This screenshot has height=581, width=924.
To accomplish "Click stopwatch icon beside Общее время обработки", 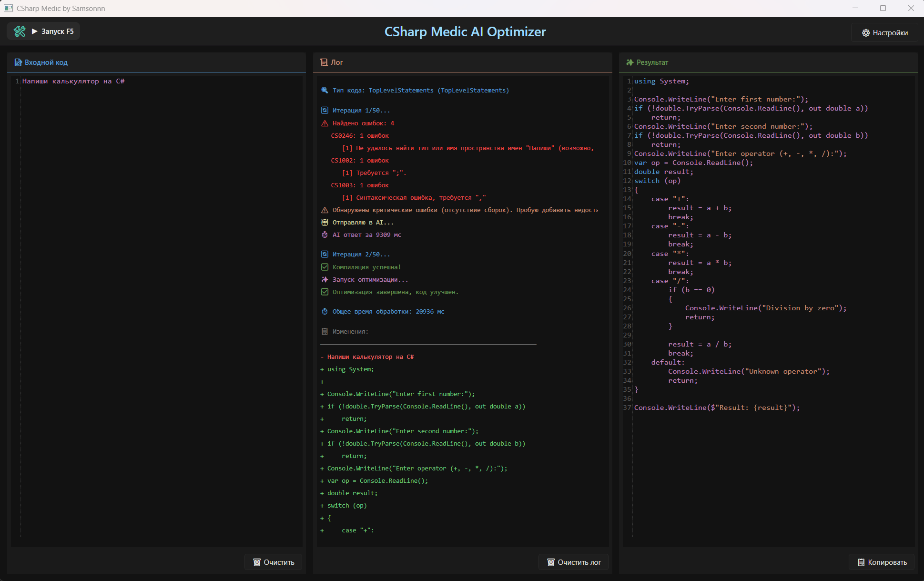I will (x=325, y=312).
